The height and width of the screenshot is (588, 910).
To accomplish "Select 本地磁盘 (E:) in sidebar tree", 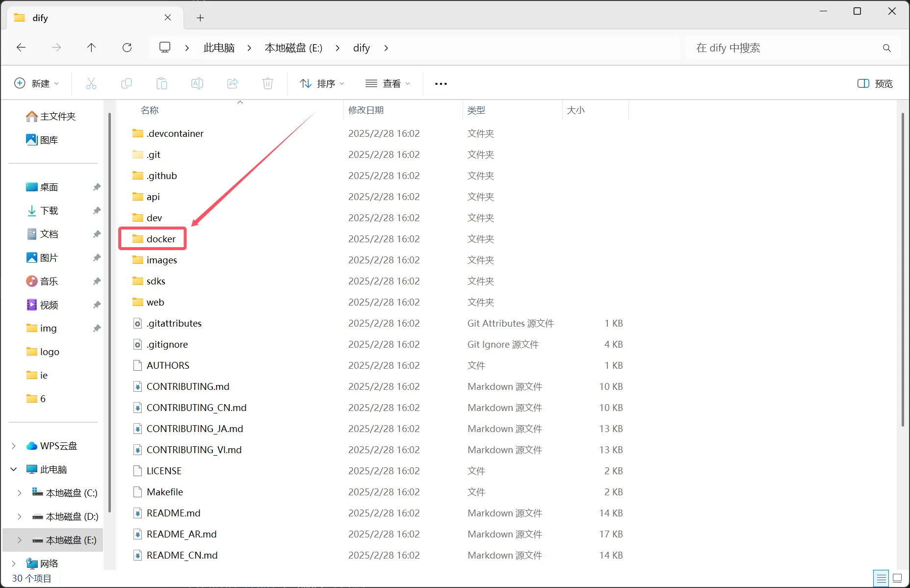I will 53,540.
